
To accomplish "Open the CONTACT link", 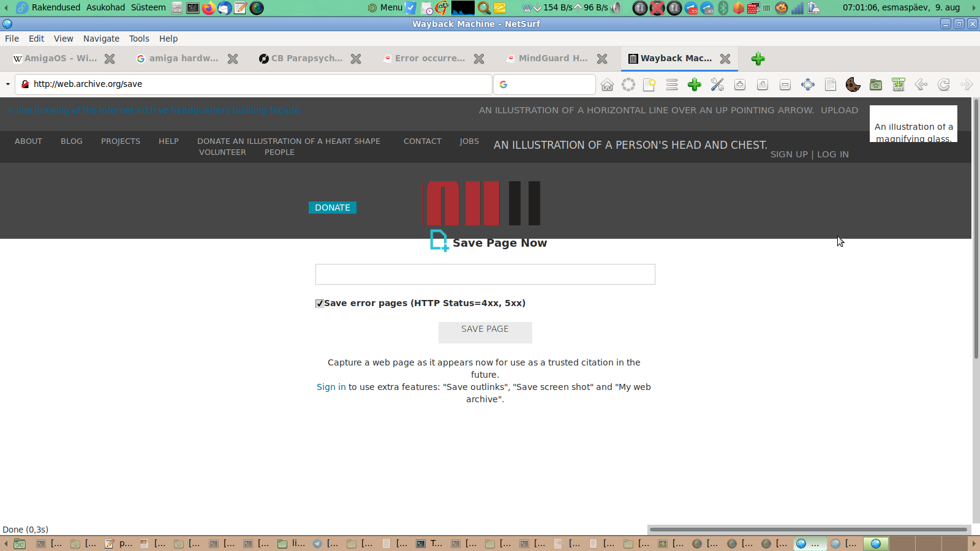I will pyautogui.click(x=423, y=141).
